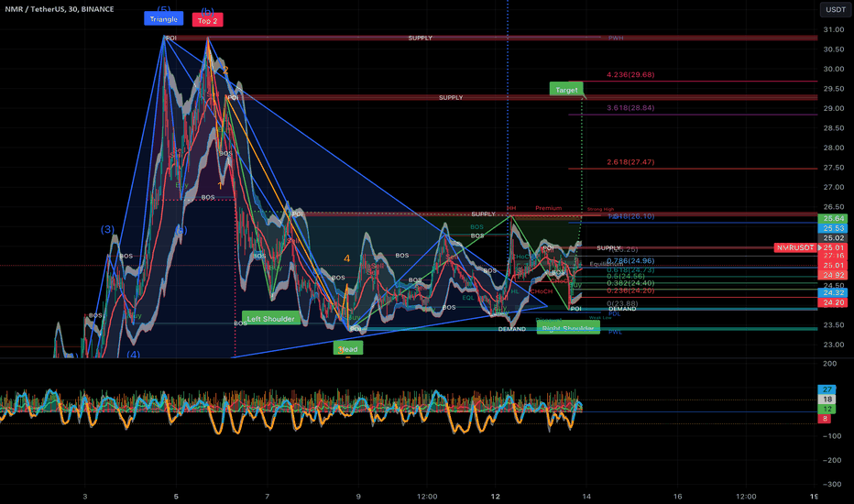Viewport: 854px width, 504px height.
Task: Click the 29.00 price axis label
Action: tap(833, 108)
